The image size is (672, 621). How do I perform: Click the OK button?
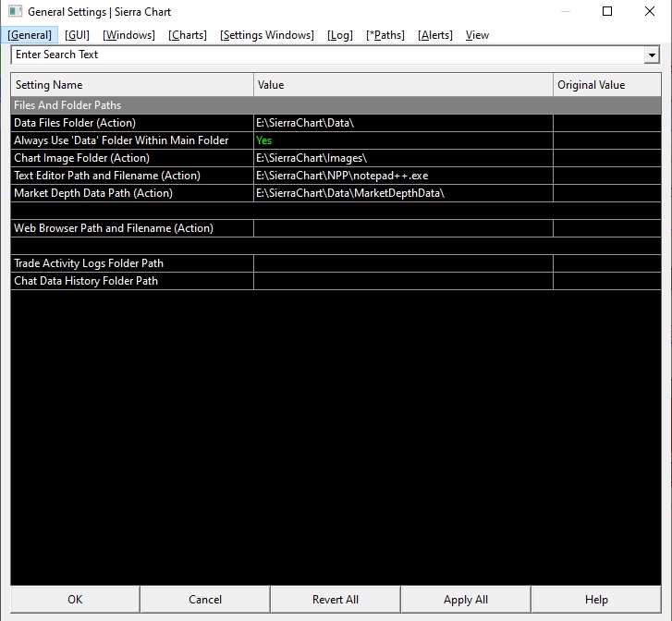(75, 599)
